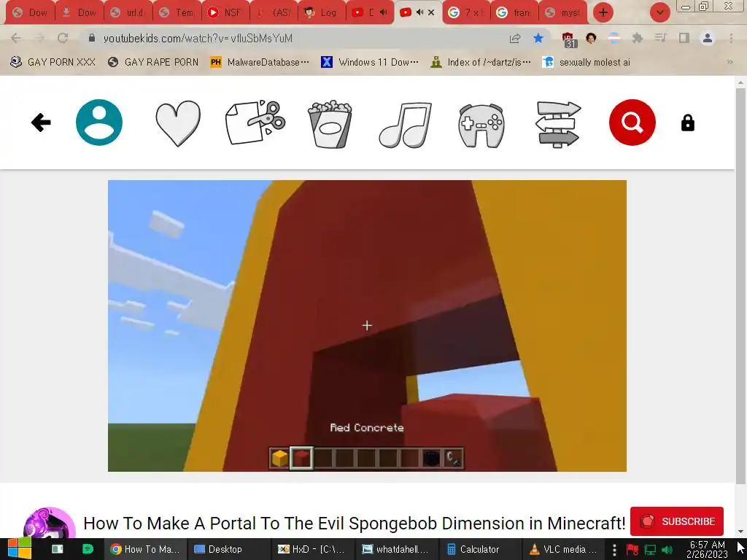The width and height of the screenshot is (747, 560).
Task: Switch to the Log tab
Action: point(321,13)
